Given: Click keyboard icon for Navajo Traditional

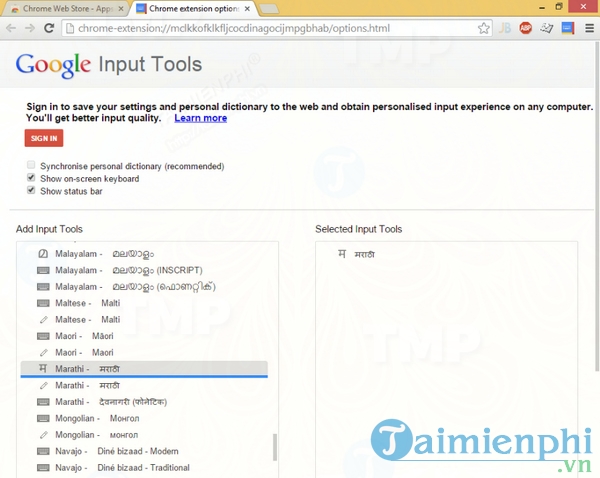Looking at the screenshot, I should point(43,468).
